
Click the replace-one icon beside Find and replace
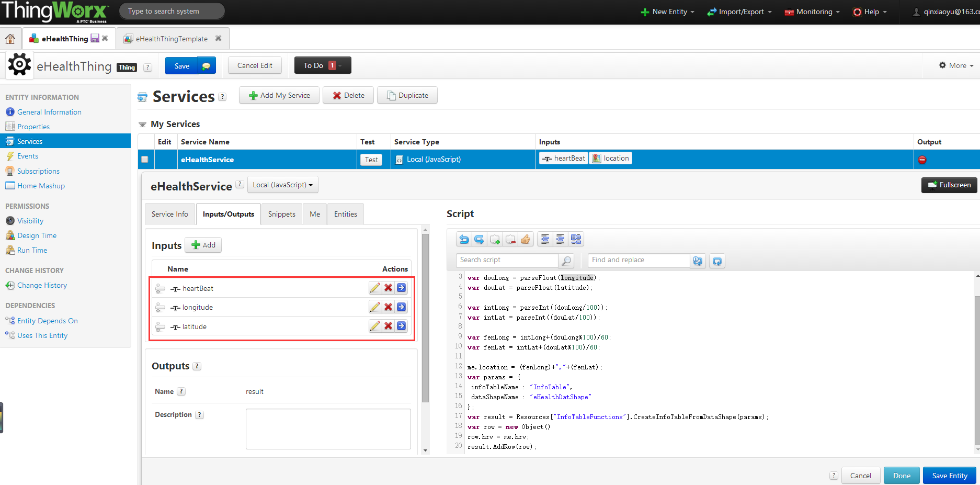tap(698, 261)
